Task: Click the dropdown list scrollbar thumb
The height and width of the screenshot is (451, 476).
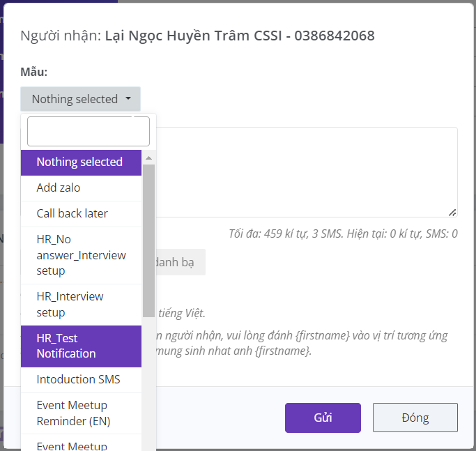Action: (x=148, y=240)
